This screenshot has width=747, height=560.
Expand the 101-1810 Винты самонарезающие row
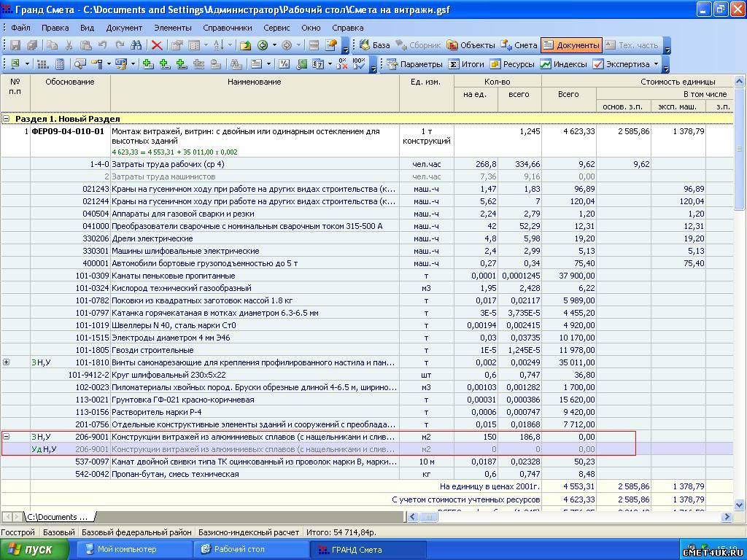pos(7,362)
